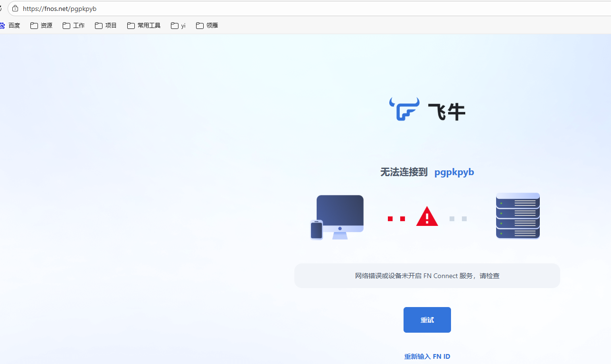
Task: Select the blue pgpkpyb FN ID text
Action: pos(454,172)
